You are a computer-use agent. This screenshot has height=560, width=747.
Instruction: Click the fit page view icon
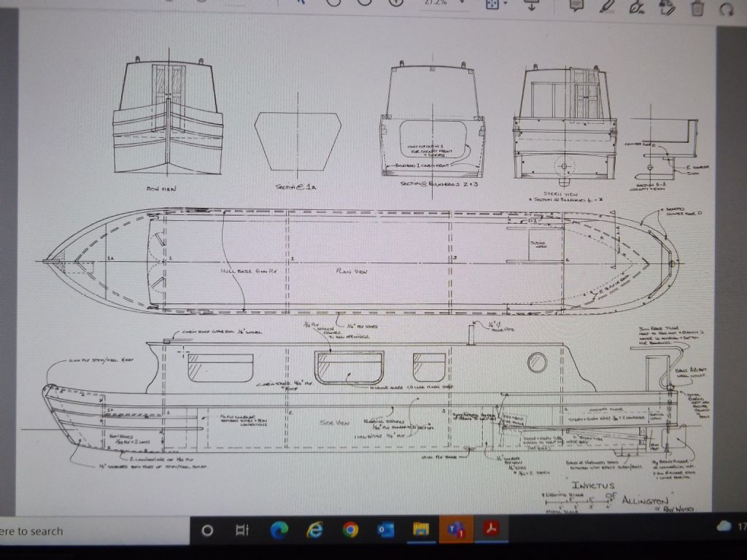(492, 4)
